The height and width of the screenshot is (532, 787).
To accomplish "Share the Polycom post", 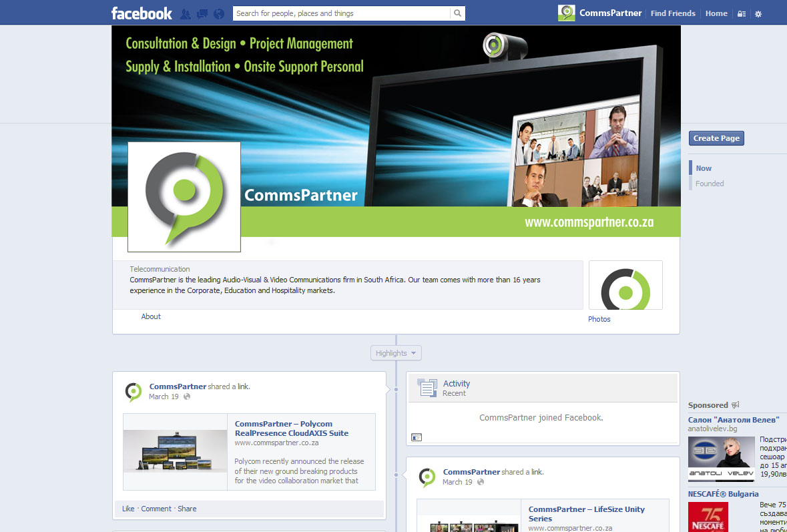I will tap(187, 509).
